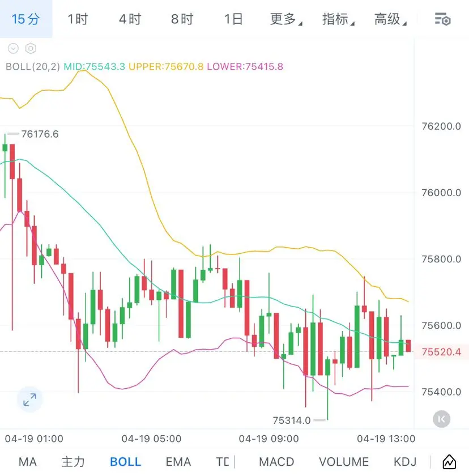Switch to the 1时 timeframe
Image resolution: width=469 pixels, height=476 pixels.
tap(78, 19)
